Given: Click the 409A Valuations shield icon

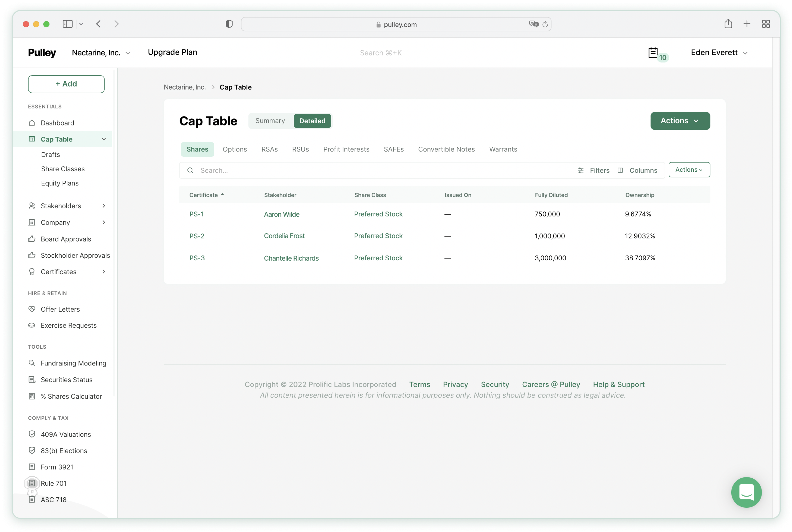Looking at the screenshot, I should pos(32,434).
